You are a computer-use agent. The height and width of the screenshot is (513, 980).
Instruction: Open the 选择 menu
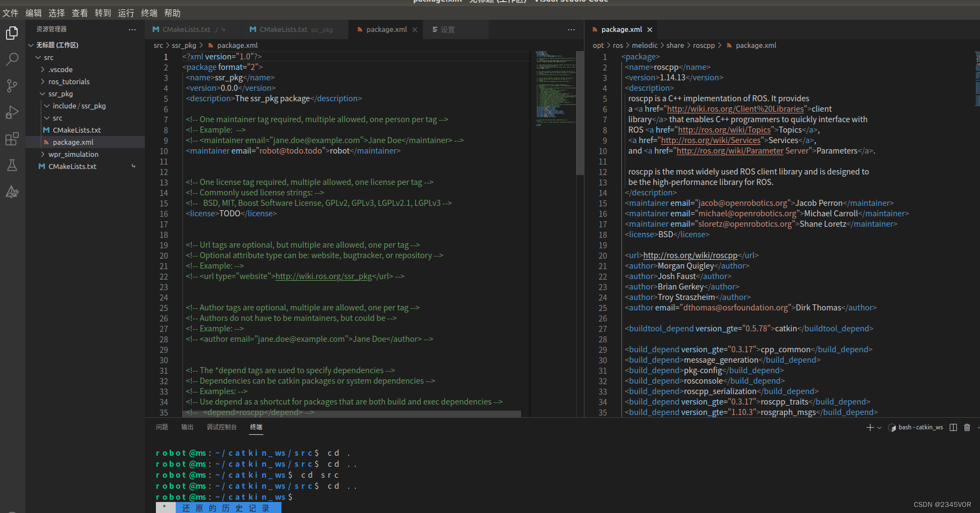[x=57, y=13]
